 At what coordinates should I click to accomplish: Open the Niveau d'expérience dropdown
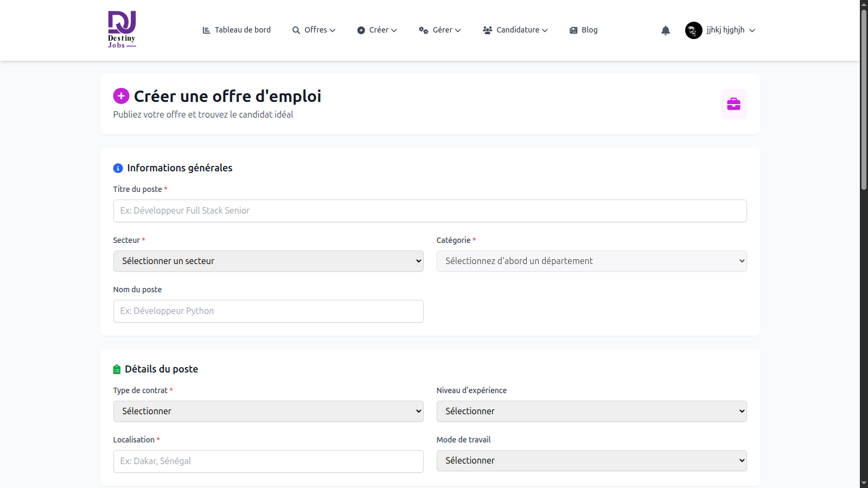(x=591, y=411)
